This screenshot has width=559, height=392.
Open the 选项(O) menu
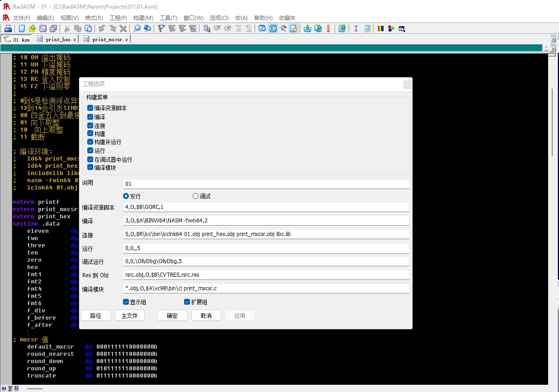pos(219,18)
